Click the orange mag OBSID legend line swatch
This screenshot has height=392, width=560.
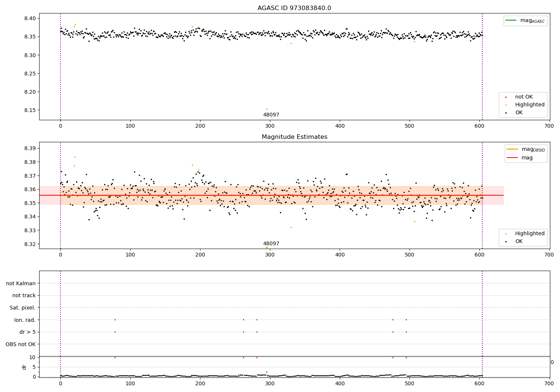[512, 149]
